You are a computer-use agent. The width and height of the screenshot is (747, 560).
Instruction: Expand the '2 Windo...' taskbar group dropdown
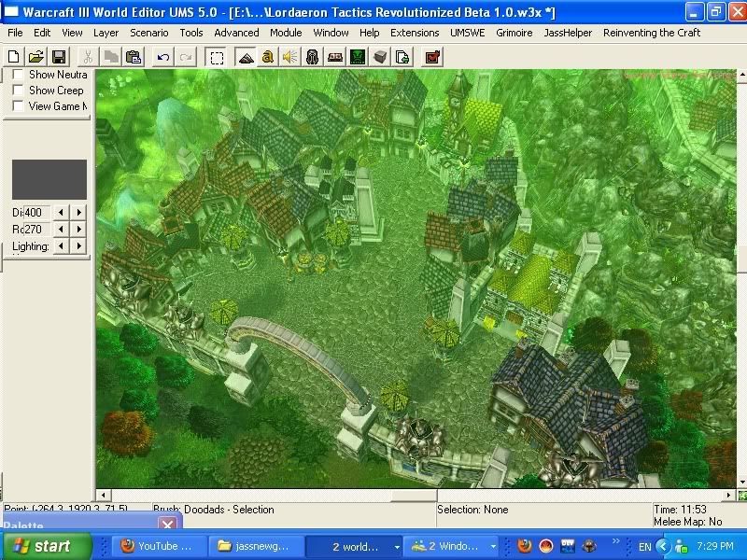pyautogui.click(x=494, y=547)
